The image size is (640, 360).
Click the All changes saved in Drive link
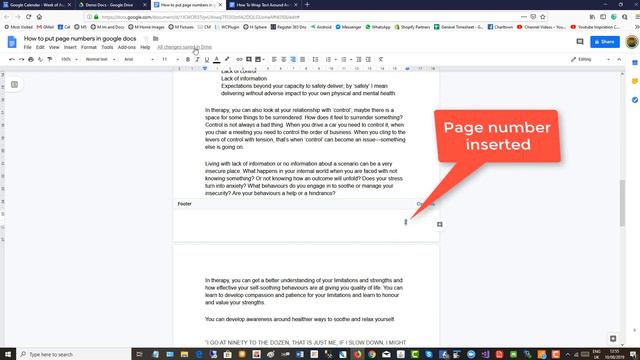(184, 47)
